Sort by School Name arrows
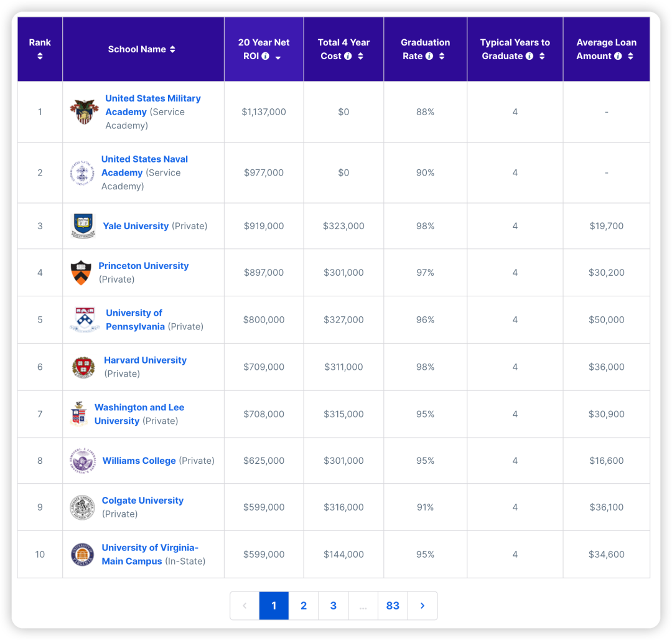672x640 pixels. coord(172,49)
